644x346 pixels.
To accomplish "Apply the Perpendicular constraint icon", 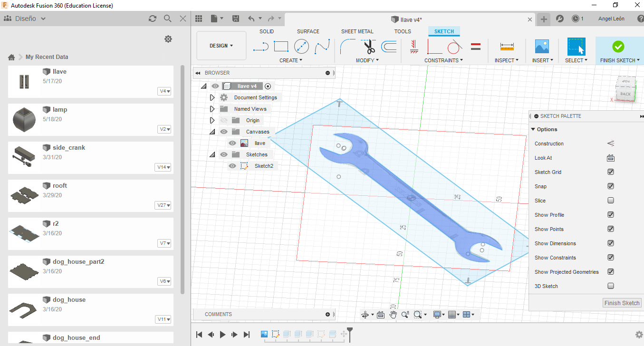I will pyautogui.click(x=434, y=47).
